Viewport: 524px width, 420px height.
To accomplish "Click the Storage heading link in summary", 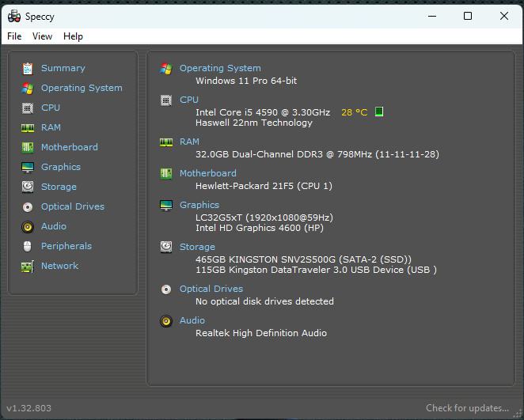I will pos(198,247).
